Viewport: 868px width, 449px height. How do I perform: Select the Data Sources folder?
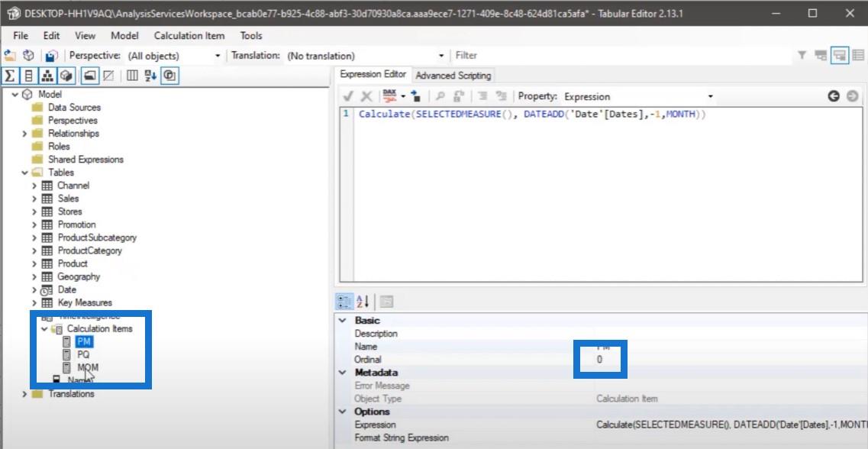point(74,108)
